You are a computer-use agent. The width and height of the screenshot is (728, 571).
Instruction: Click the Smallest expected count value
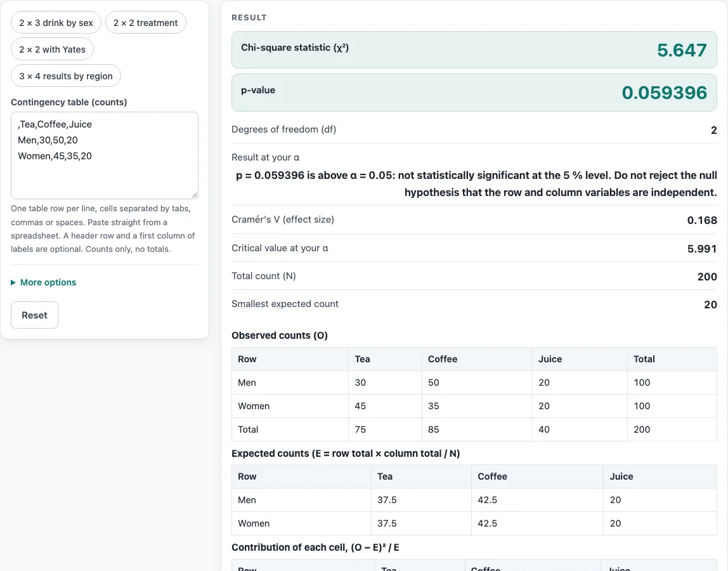point(710,305)
